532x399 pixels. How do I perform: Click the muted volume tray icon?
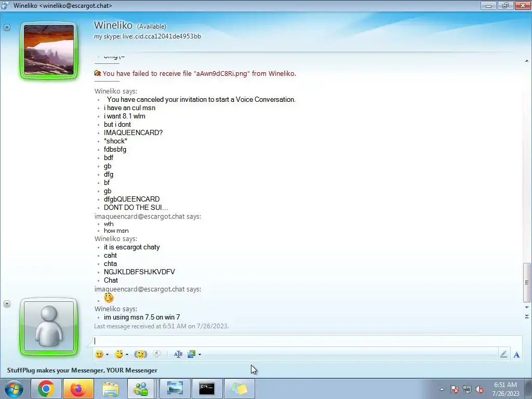pos(480,389)
